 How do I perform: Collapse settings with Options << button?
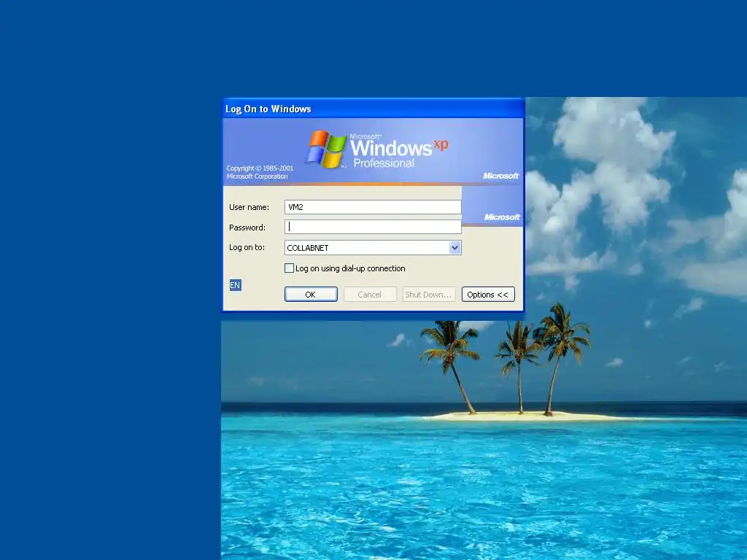(488, 295)
